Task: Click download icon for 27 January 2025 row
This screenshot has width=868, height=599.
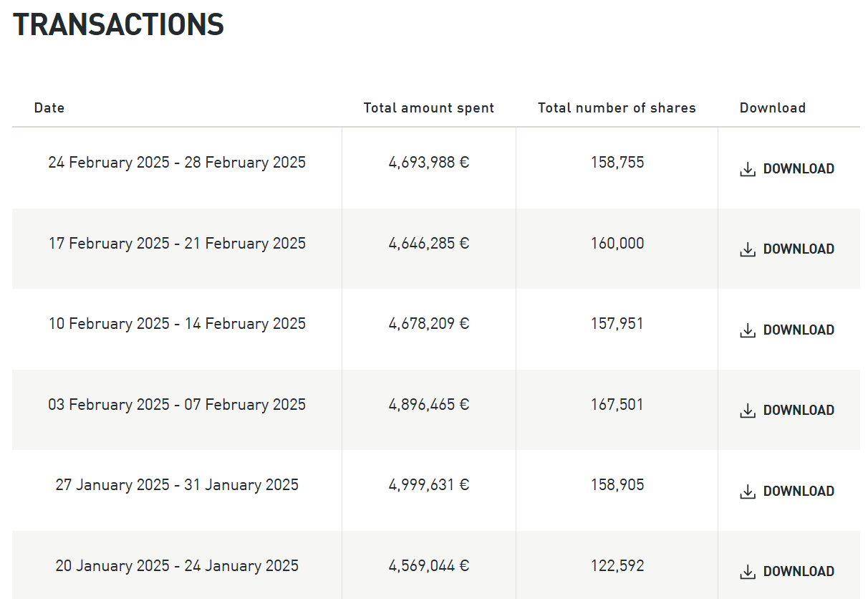Action: point(748,492)
